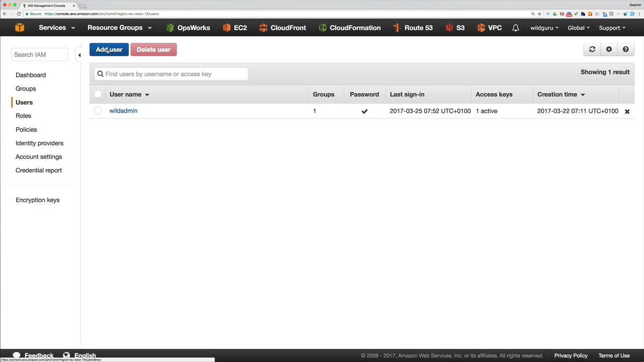Image resolution: width=644 pixels, height=362 pixels.
Task: Delete wildadmin using the row's X icon
Action: coord(627,111)
